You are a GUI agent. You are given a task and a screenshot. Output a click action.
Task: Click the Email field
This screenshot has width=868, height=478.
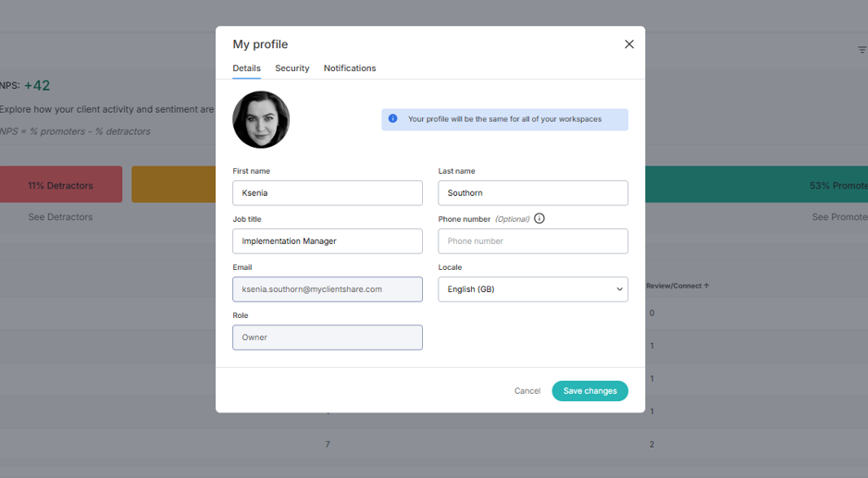328,289
